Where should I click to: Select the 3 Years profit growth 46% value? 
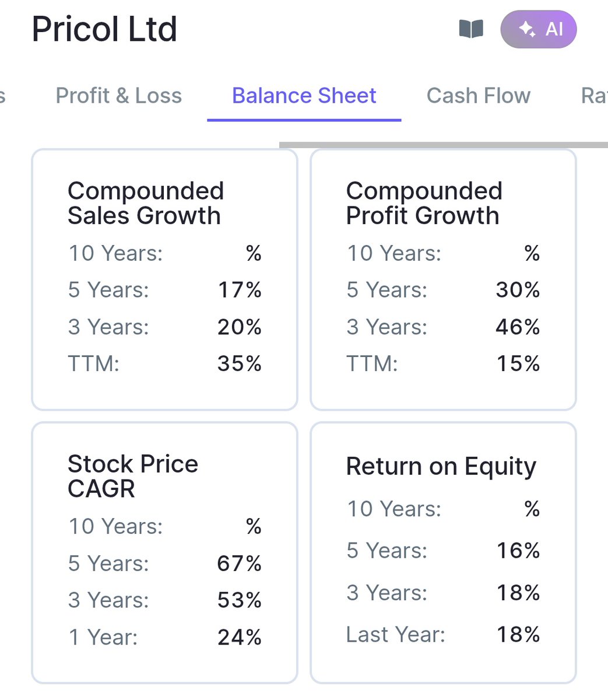pos(518,327)
